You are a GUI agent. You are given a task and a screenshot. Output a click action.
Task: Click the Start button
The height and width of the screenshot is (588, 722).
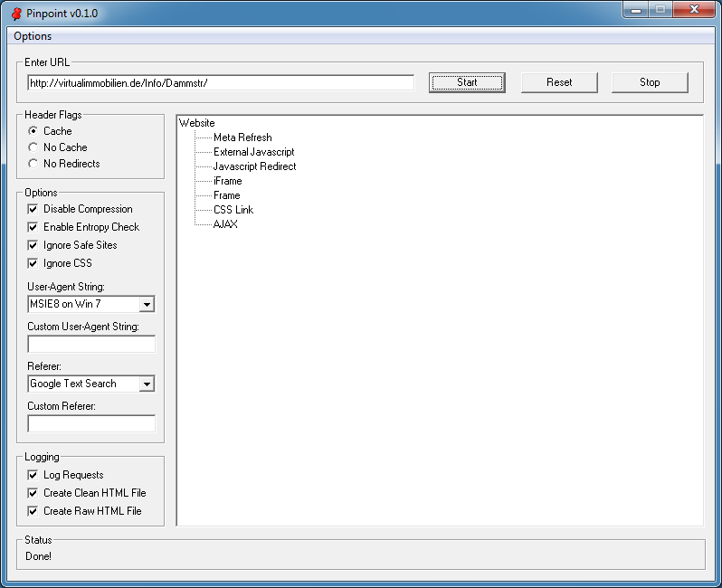tap(467, 82)
